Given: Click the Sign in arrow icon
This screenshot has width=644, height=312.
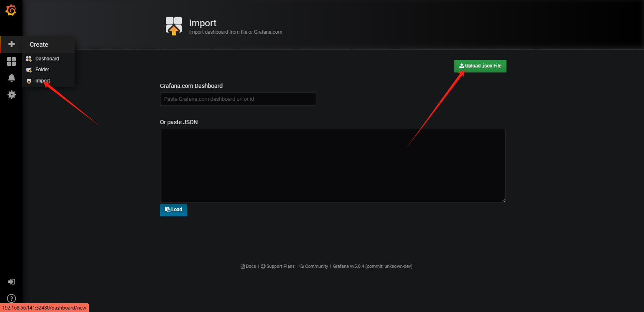Looking at the screenshot, I should tap(12, 282).
